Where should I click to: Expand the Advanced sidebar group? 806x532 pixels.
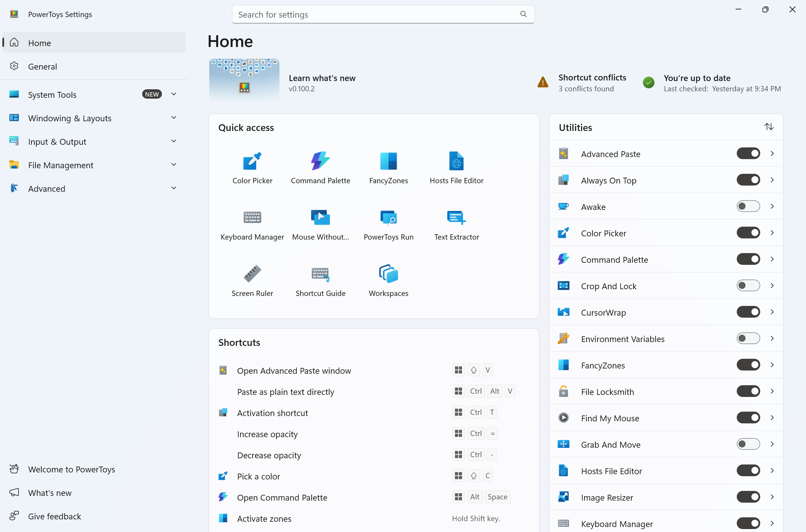(x=94, y=188)
